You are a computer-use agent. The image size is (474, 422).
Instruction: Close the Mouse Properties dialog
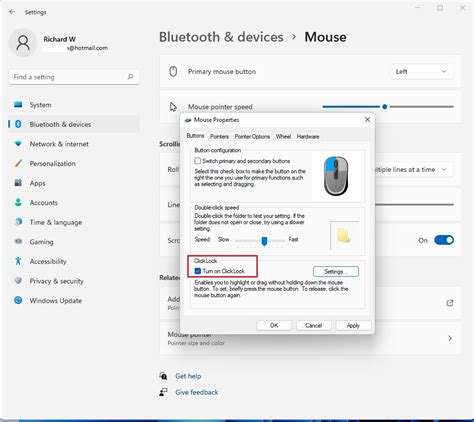(x=367, y=120)
